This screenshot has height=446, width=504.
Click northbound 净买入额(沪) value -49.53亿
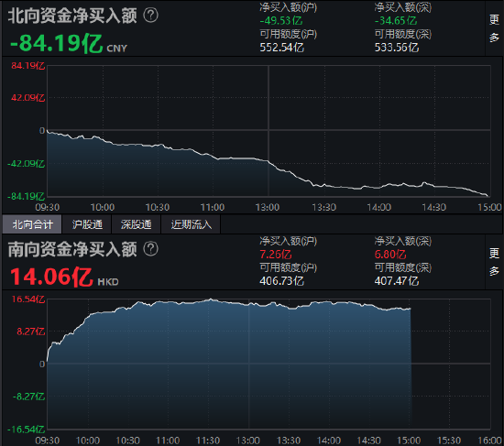pos(281,21)
